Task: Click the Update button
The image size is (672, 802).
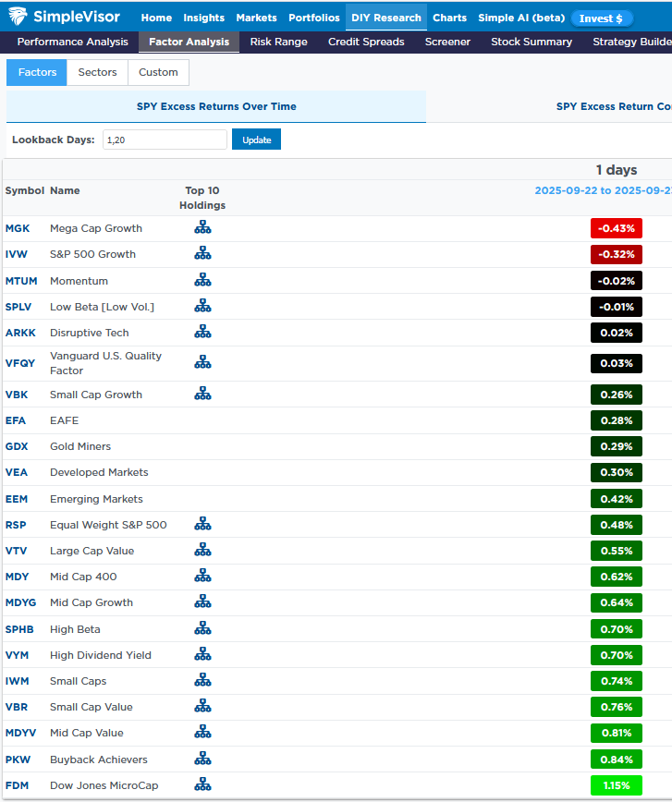Action: coord(256,140)
